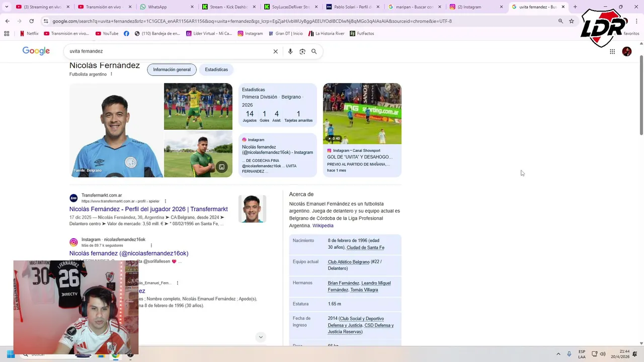This screenshot has height=362, width=644.
Task: Open Ciudad de Santa Fe link
Action: pos(365,247)
